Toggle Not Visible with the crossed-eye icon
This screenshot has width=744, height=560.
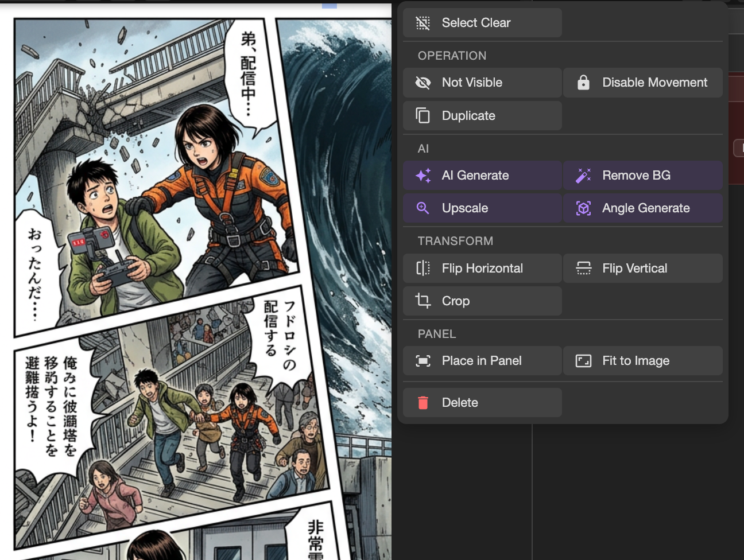pos(423,83)
